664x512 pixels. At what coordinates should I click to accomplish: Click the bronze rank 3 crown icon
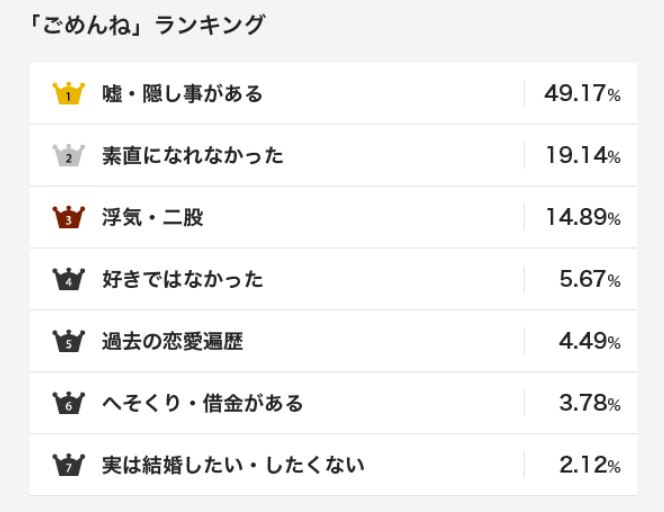tap(68, 217)
